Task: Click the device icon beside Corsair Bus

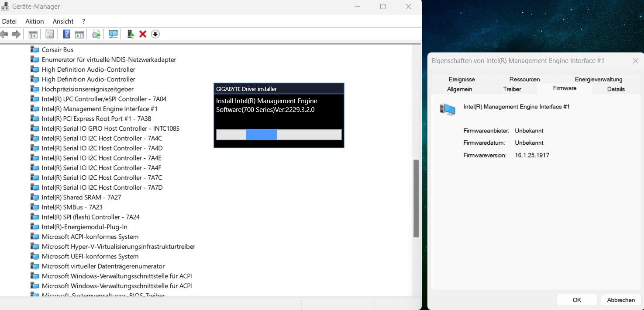Action: click(x=35, y=49)
